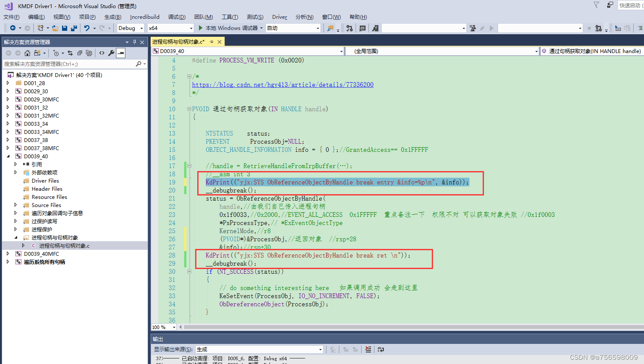Open the 文件(F) menu
Image resolution: width=644 pixels, height=364 pixels.
(x=12, y=17)
